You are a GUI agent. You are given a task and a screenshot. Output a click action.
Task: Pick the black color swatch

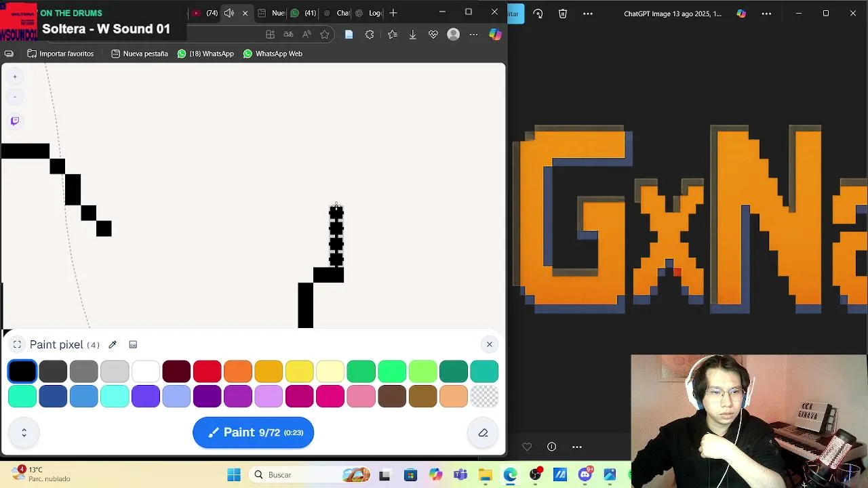[x=22, y=371]
